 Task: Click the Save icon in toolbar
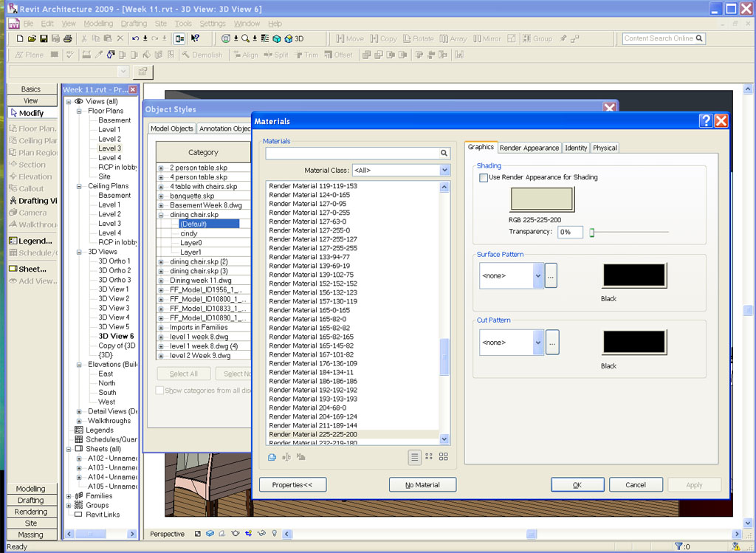(44, 38)
